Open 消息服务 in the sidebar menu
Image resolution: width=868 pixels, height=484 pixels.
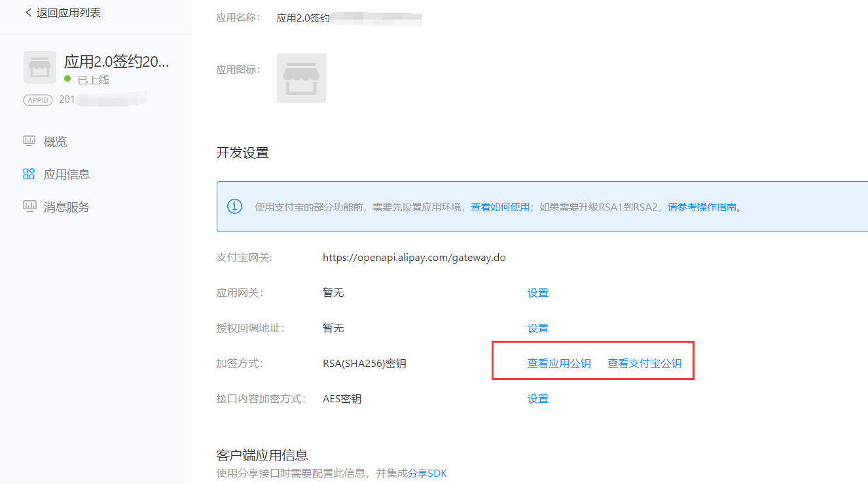pyautogui.click(x=67, y=207)
